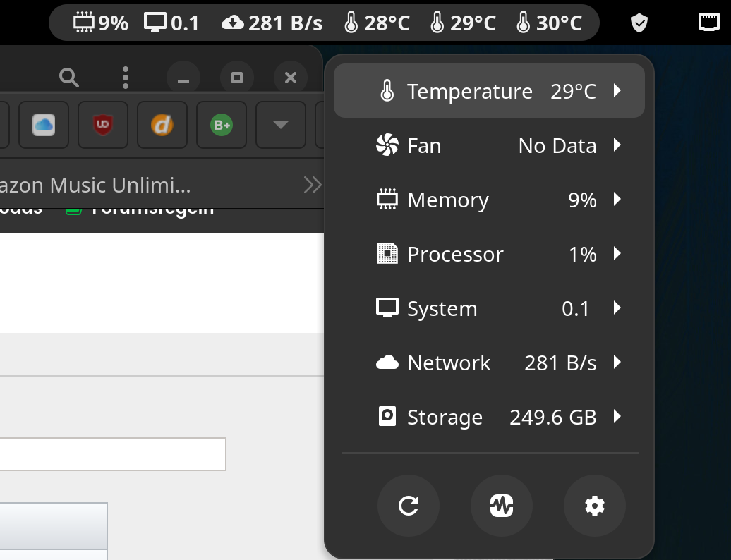Click the orange 'd' extension icon
Viewport: 731px width, 560px height.
[x=162, y=125]
